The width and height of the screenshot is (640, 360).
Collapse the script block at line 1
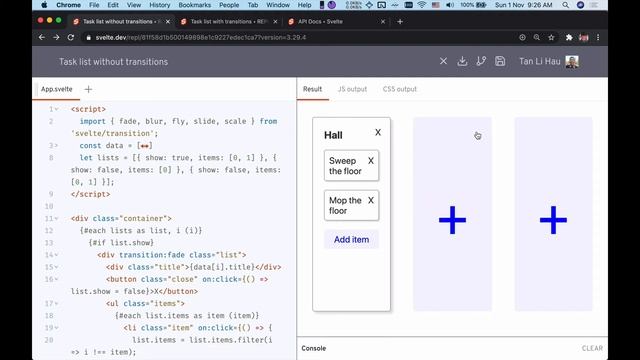pyautogui.click(x=57, y=109)
